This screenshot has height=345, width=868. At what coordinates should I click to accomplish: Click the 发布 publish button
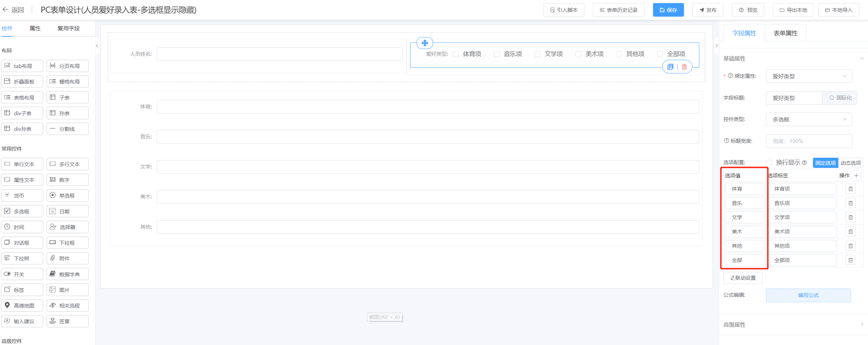point(708,10)
